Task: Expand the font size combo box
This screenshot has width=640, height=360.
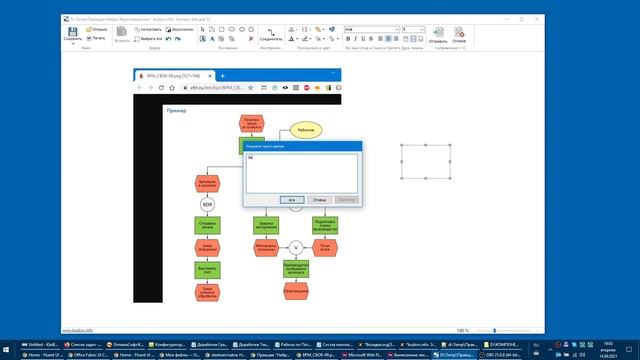Action: tap(422, 29)
